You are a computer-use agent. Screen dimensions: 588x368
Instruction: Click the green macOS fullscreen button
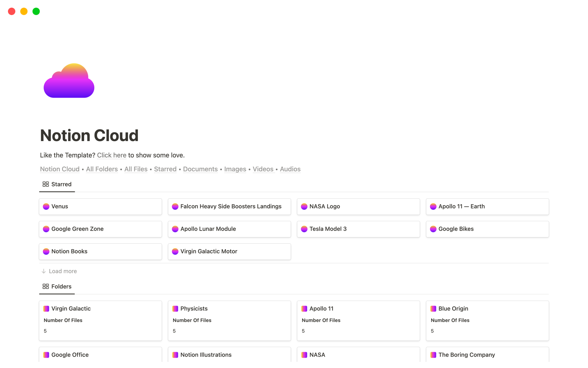coord(36,11)
